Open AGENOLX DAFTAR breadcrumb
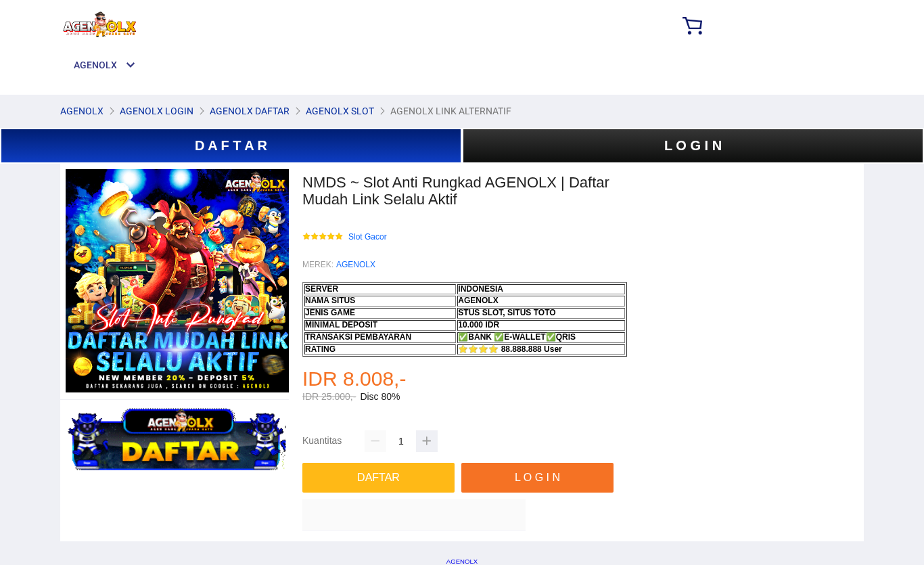Viewport: 924px width, 565px height. pyautogui.click(x=250, y=111)
